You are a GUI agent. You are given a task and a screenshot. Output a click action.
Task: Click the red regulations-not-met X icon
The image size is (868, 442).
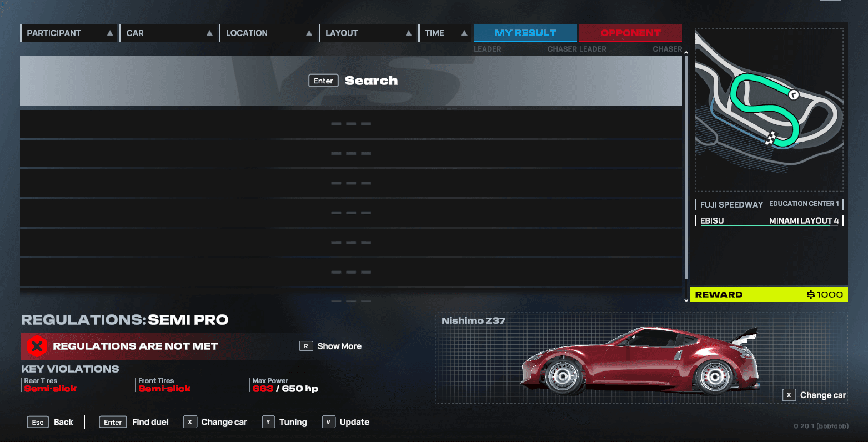click(x=37, y=346)
